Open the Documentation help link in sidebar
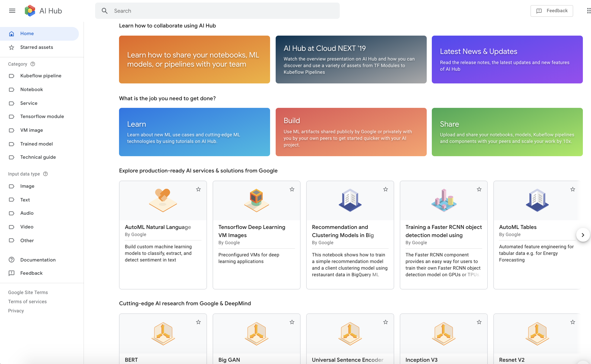591x364 pixels. coord(38,260)
